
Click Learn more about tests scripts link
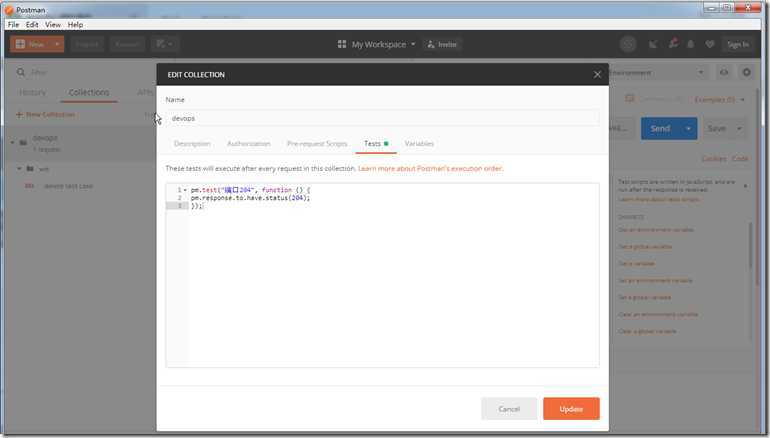659,199
